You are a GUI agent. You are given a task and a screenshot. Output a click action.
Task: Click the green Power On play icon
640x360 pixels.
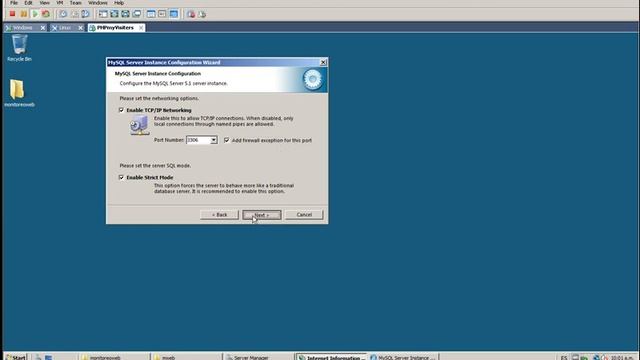pos(35,14)
